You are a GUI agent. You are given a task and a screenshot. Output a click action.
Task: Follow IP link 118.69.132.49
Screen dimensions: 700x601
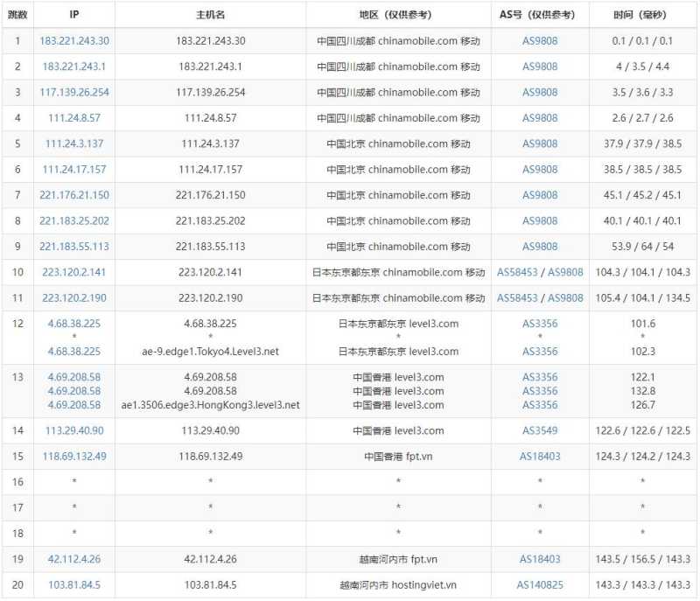pos(74,457)
